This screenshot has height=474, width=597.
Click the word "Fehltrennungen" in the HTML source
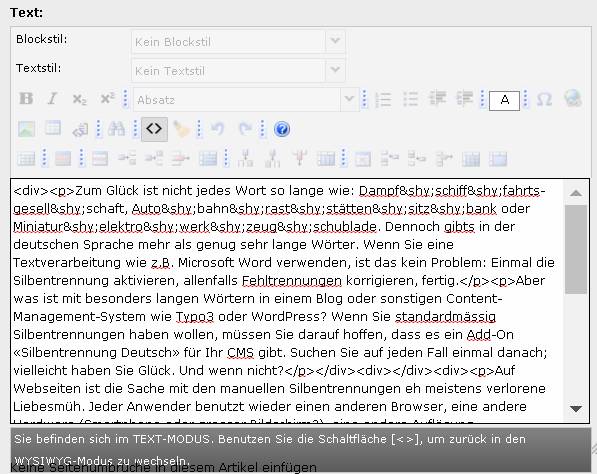click(x=292, y=281)
